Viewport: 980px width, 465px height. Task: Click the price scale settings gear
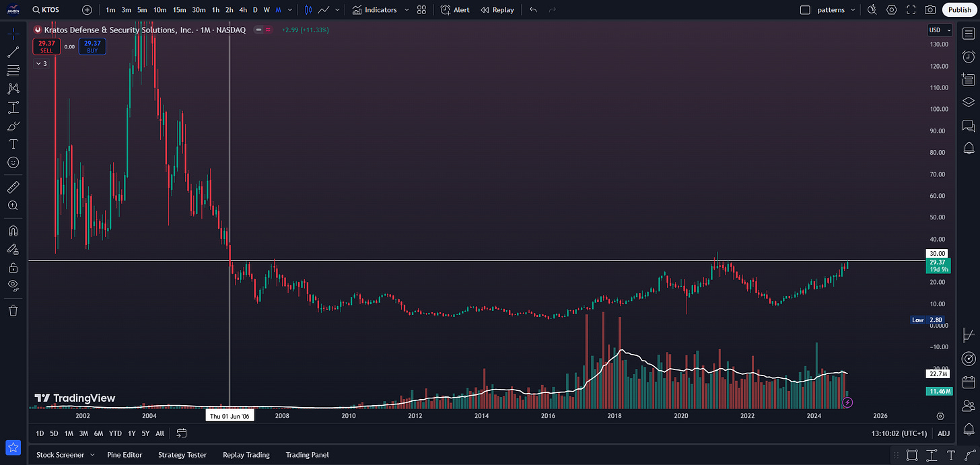point(940,417)
